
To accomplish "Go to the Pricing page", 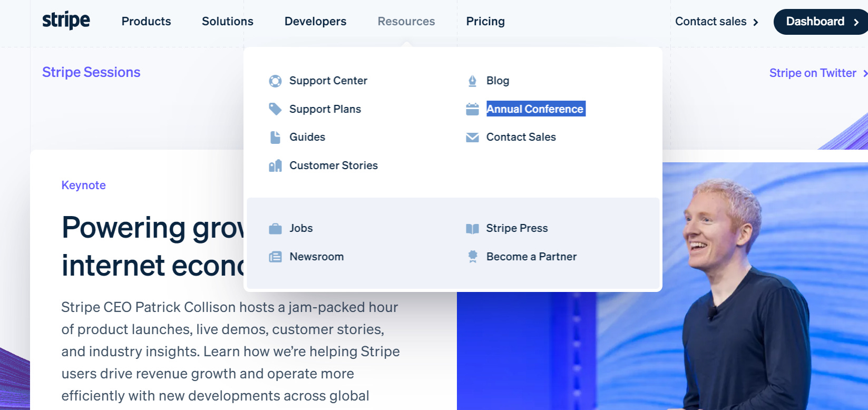I will coord(485,21).
